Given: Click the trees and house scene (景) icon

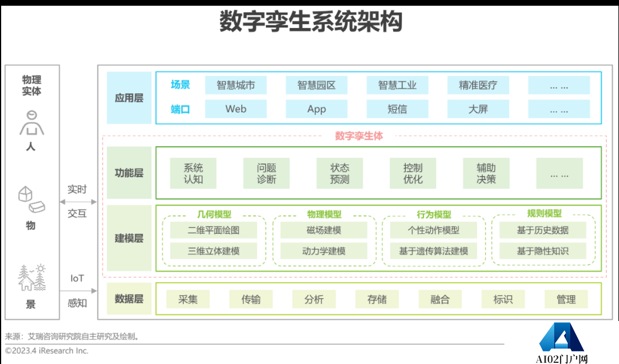Looking at the screenshot, I should click(x=32, y=277).
